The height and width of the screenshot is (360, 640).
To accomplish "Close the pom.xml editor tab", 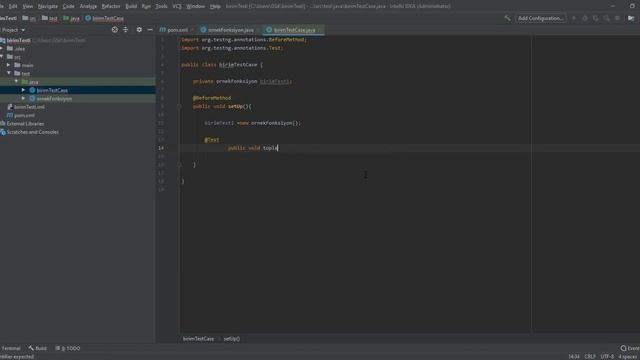I will click(192, 30).
